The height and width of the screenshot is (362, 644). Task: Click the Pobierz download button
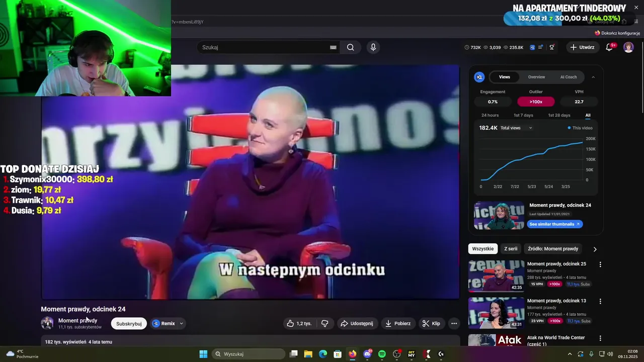click(397, 323)
